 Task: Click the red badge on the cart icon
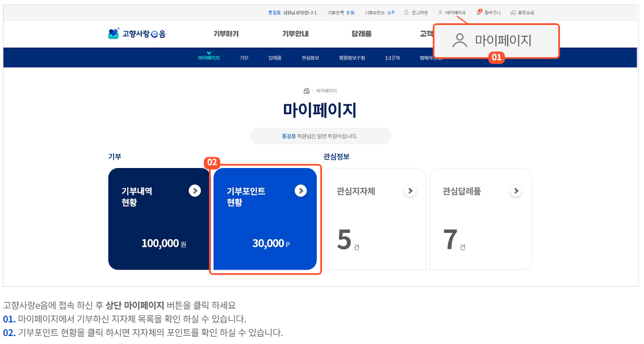click(480, 10)
